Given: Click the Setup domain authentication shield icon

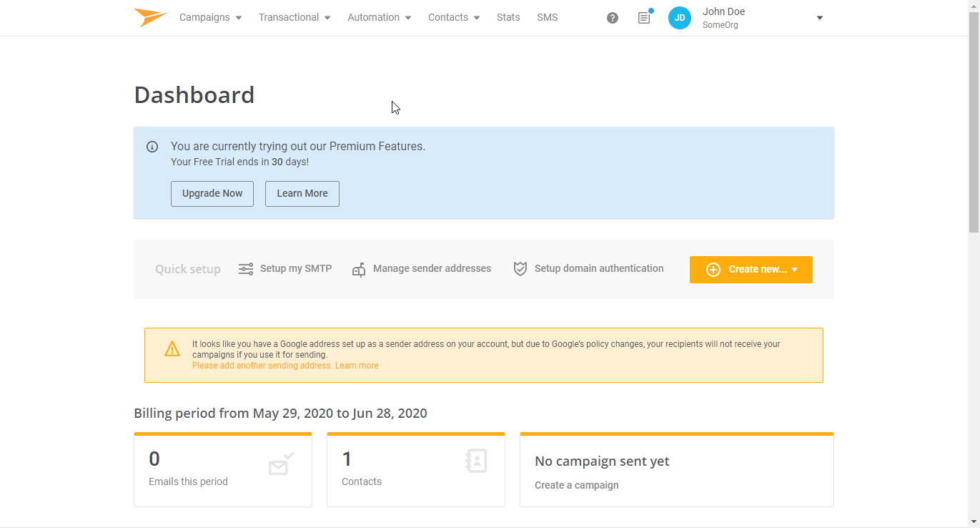Looking at the screenshot, I should click(x=521, y=268).
